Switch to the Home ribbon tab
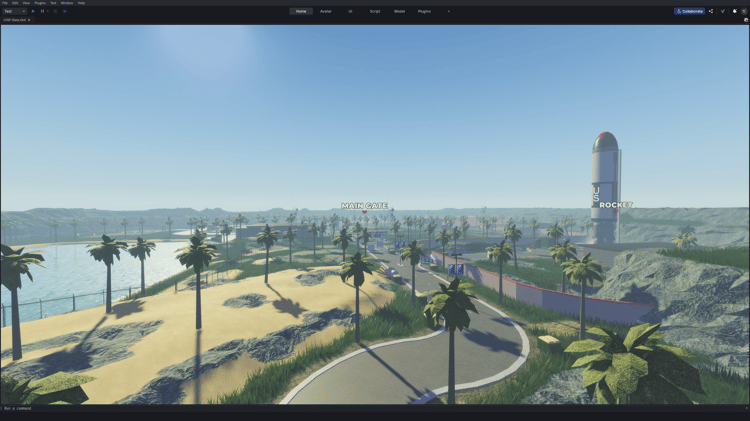The width and height of the screenshot is (750, 421). (x=301, y=11)
